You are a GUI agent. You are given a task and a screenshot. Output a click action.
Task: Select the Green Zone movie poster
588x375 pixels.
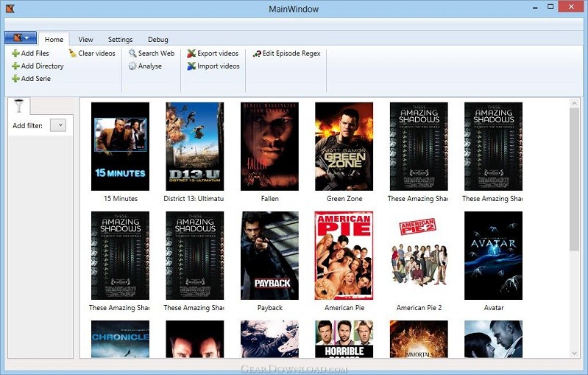pos(344,147)
